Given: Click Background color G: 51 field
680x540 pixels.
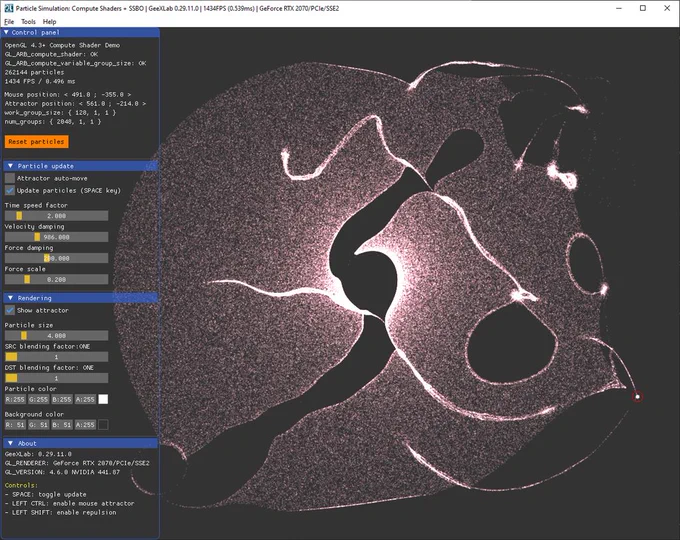Looking at the screenshot, I should (39, 425).
